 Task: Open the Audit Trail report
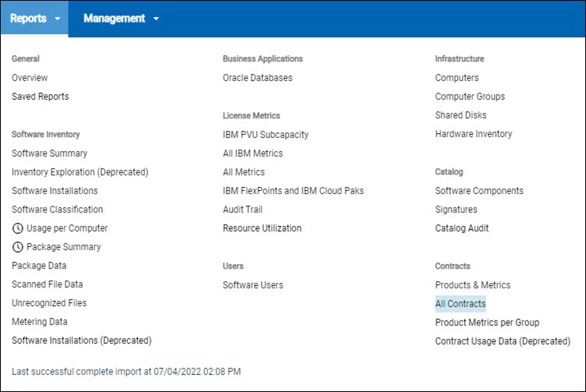tap(242, 210)
